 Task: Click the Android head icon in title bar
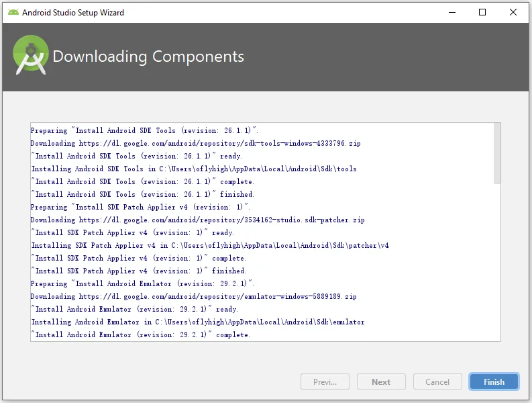click(13, 12)
